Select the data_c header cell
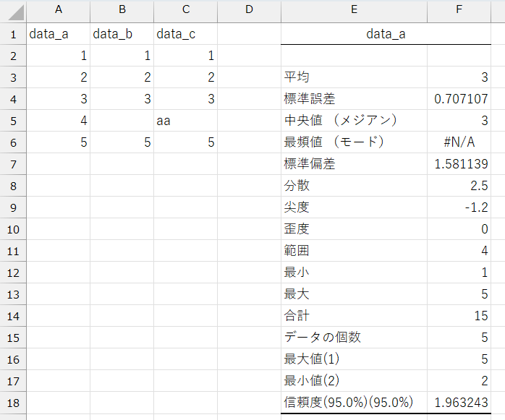Viewport: 505px width, 420px height. pyautogui.click(x=185, y=34)
